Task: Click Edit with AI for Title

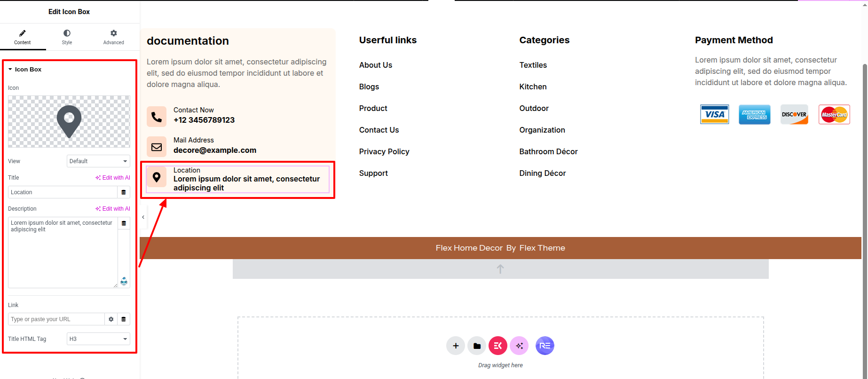Action: [113, 178]
